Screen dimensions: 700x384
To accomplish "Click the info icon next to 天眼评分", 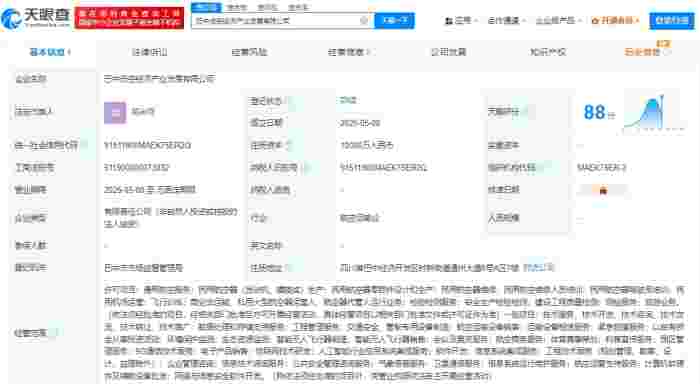I will coord(526,112).
